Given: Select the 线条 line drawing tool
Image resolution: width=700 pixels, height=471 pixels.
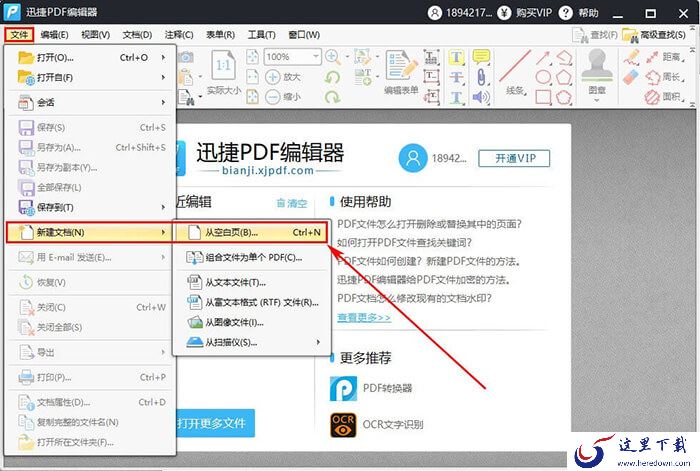Looking at the screenshot, I should [515, 72].
